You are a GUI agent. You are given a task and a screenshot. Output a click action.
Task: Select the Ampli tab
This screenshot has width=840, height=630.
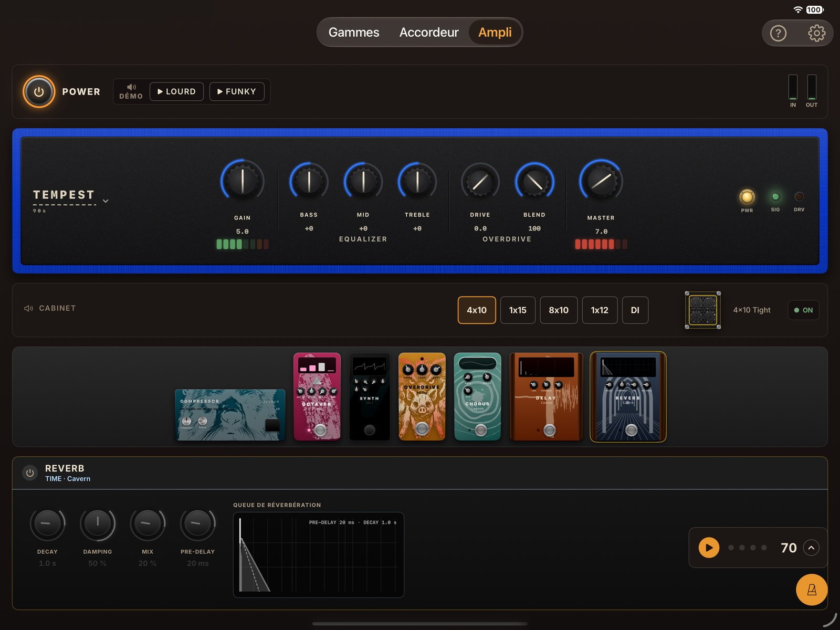click(495, 33)
